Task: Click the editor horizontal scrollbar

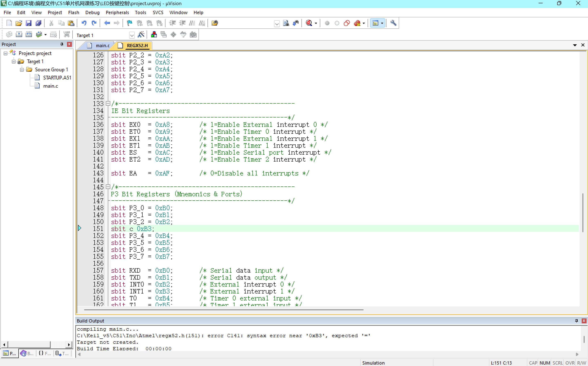Action: 223,310
